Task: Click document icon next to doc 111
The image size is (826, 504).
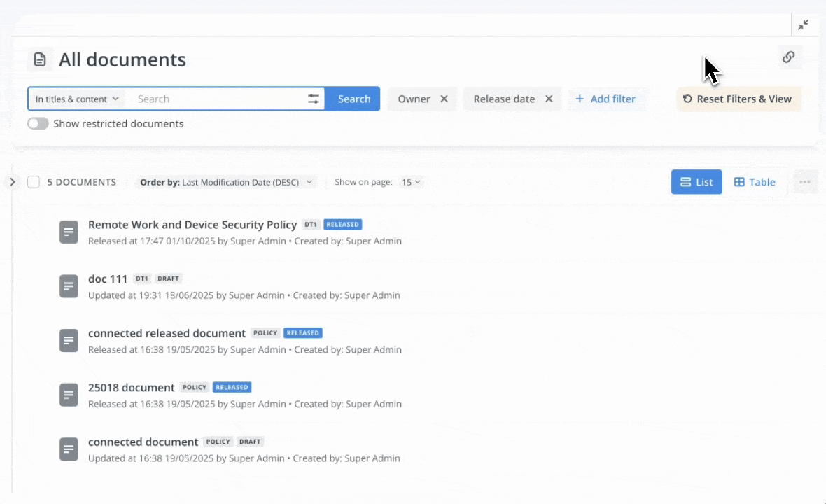Action: click(x=69, y=286)
